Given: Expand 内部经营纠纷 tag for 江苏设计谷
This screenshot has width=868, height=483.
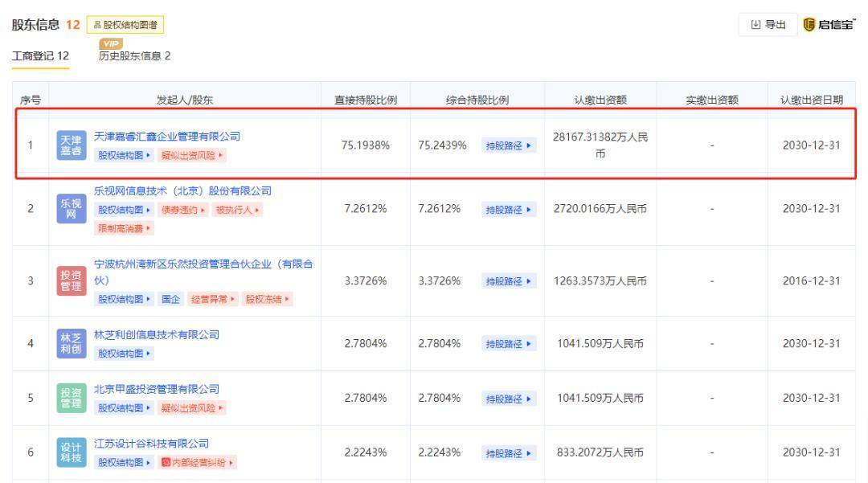Looking at the screenshot, I should (x=197, y=463).
